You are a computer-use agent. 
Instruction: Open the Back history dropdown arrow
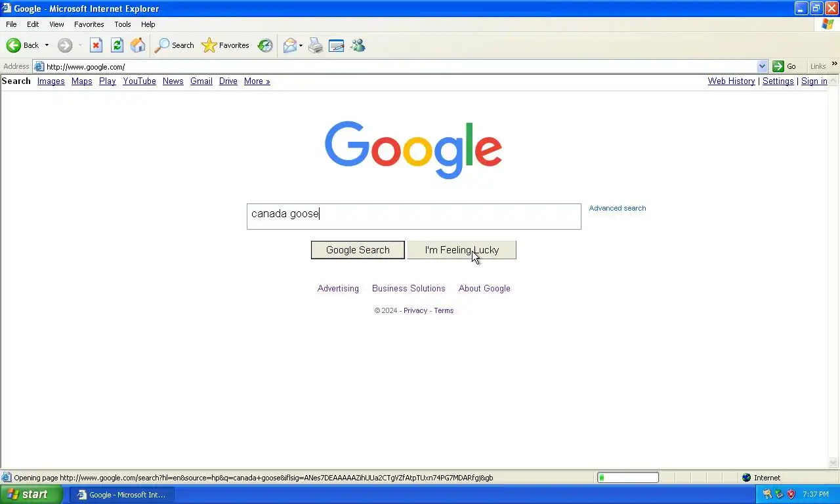click(47, 45)
